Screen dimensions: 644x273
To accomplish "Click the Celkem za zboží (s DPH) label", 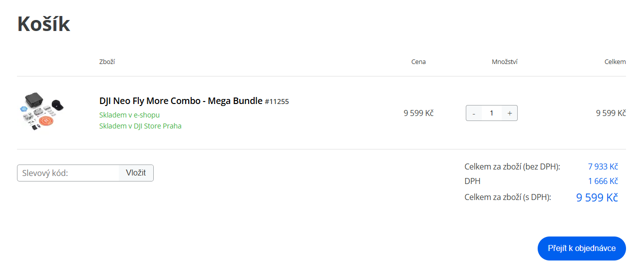I will click(507, 197).
